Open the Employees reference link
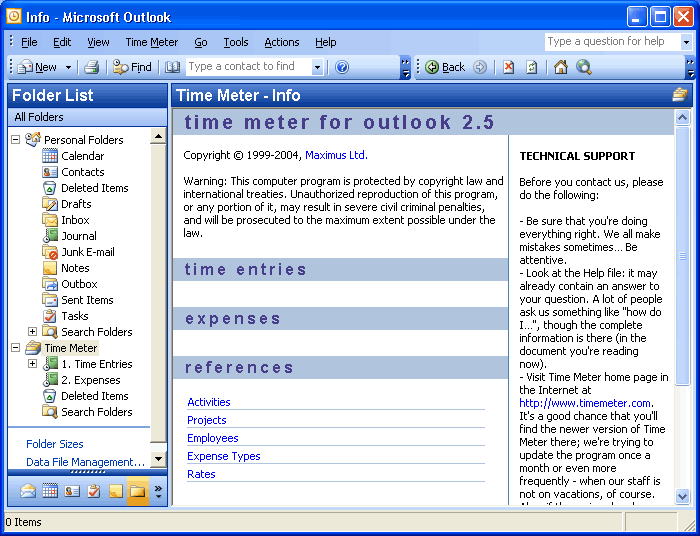This screenshot has width=700, height=536. [x=212, y=438]
